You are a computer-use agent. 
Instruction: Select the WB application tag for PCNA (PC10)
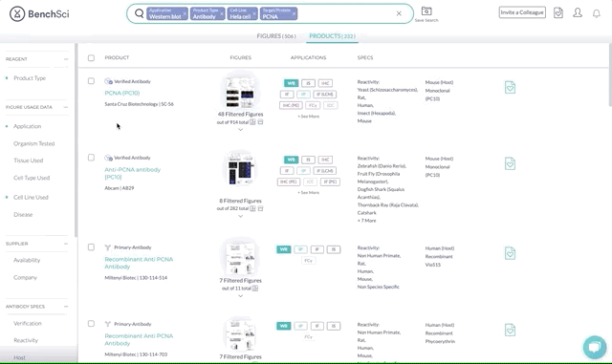click(x=291, y=83)
